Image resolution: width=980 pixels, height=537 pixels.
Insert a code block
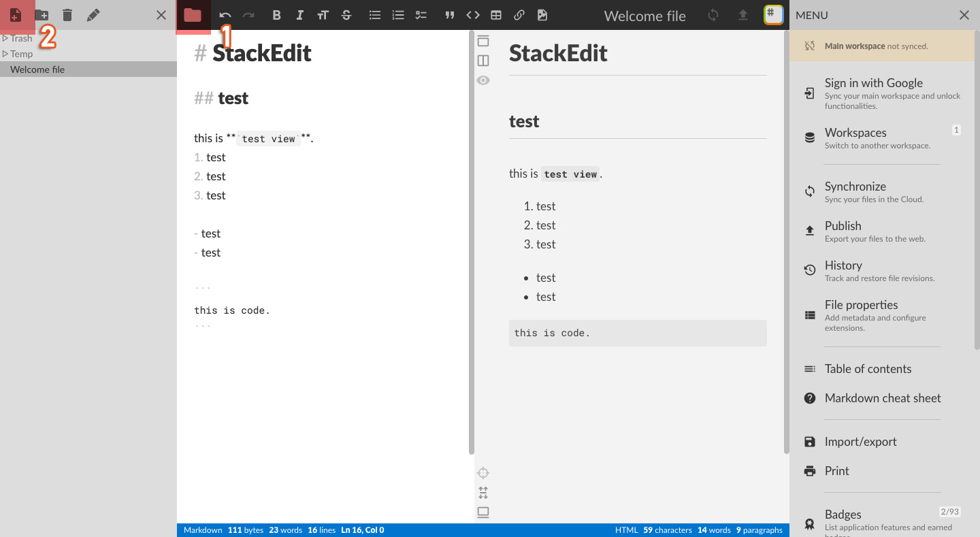coord(473,15)
